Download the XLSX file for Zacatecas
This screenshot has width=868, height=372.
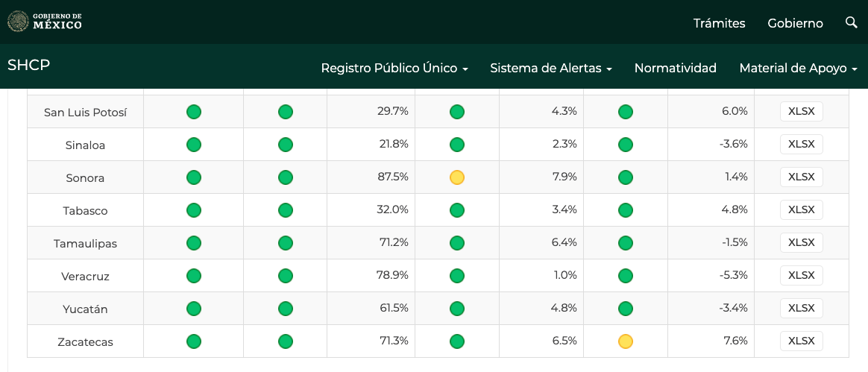[x=801, y=341]
